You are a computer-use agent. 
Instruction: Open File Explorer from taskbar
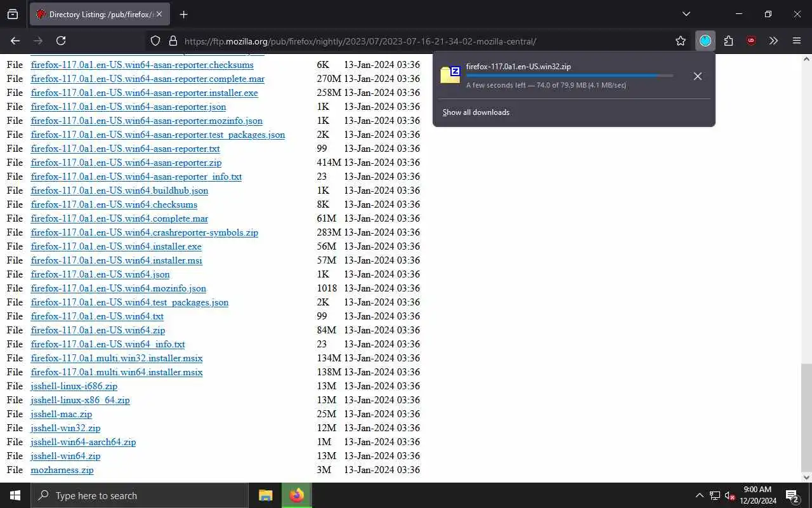point(265,495)
